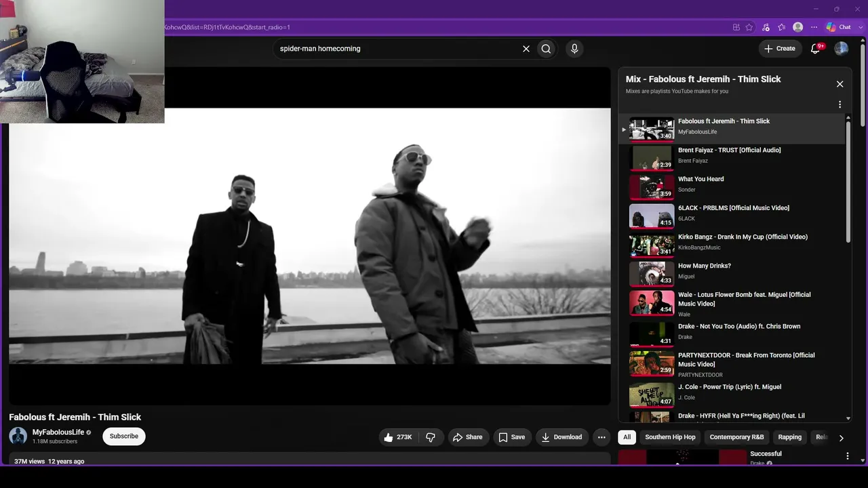Select the Rapping filter chip
Viewport: 868px width, 488px height.
789,437
